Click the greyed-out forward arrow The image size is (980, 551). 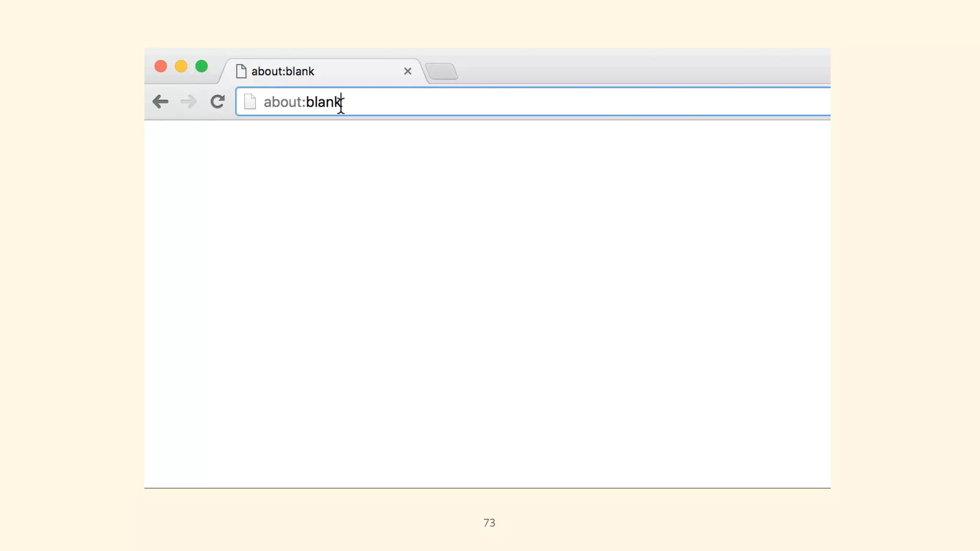click(189, 101)
